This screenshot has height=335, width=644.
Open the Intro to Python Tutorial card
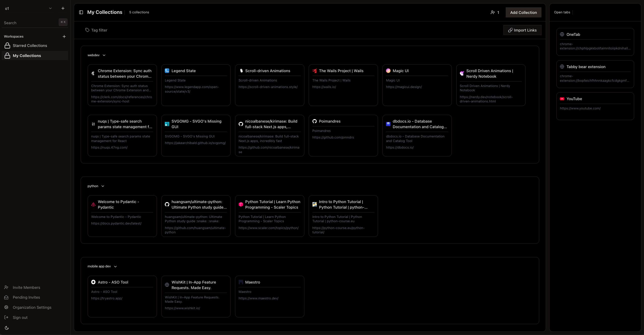[x=343, y=216]
